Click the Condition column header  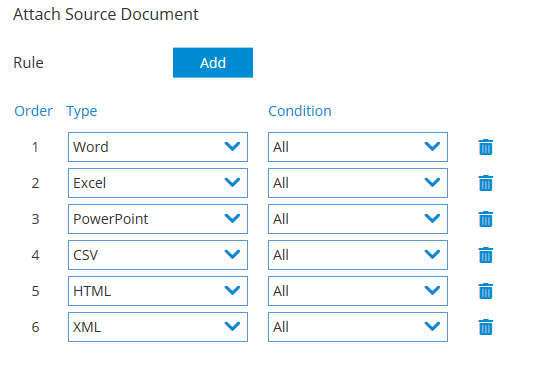(300, 111)
